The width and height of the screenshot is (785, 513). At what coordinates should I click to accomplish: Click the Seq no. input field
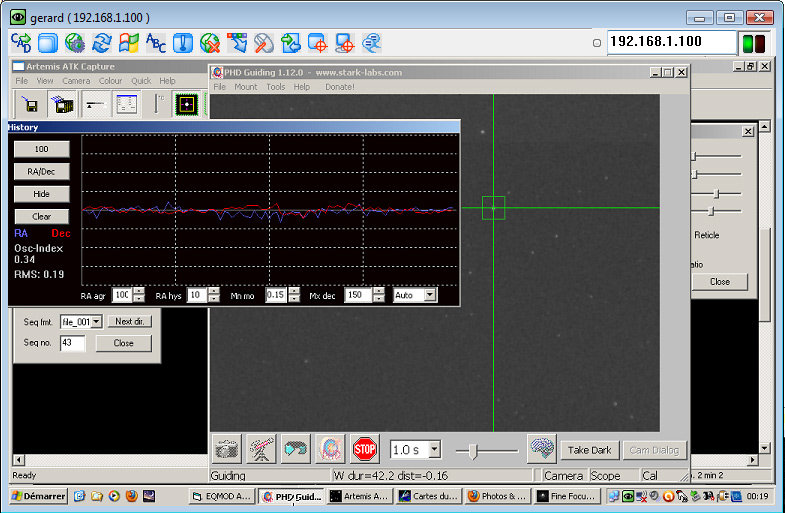click(x=72, y=343)
